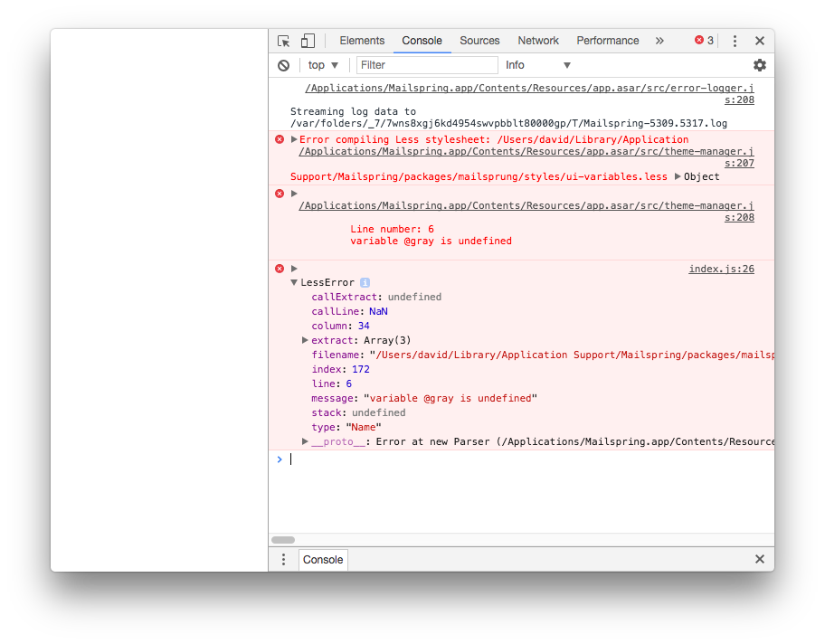Viewport: 825px width, 644px height.
Task: Expand the Object beside ui-variables.less
Action: pyautogui.click(x=678, y=176)
